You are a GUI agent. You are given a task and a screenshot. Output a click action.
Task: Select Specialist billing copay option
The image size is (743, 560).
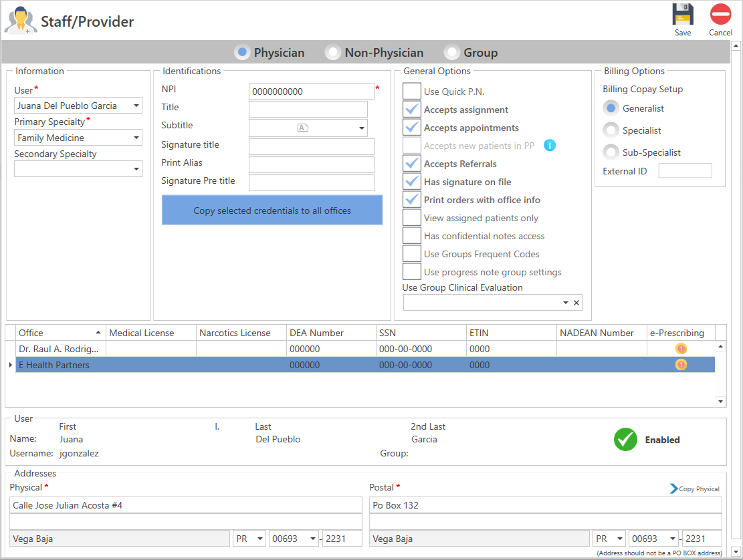point(611,130)
